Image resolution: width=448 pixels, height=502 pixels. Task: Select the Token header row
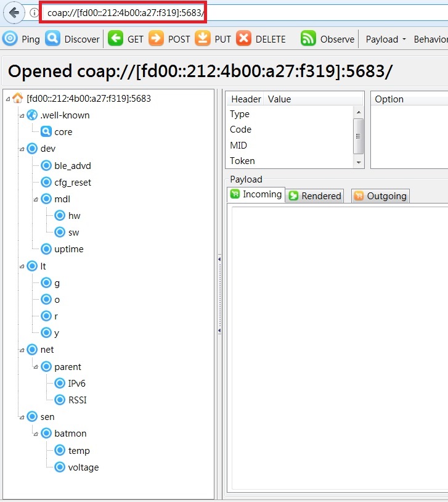click(290, 161)
